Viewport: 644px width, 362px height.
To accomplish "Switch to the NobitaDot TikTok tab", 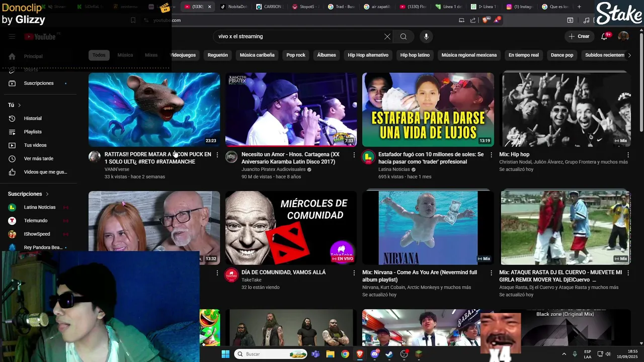I will coord(234,7).
